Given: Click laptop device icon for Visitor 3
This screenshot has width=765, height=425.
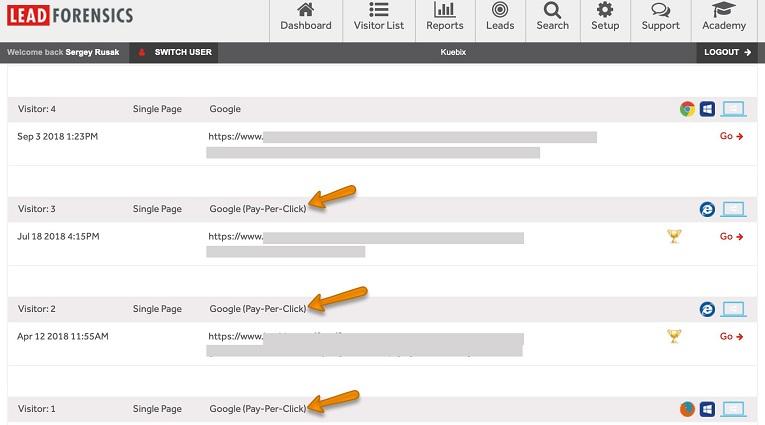Looking at the screenshot, I should point(733,209).
